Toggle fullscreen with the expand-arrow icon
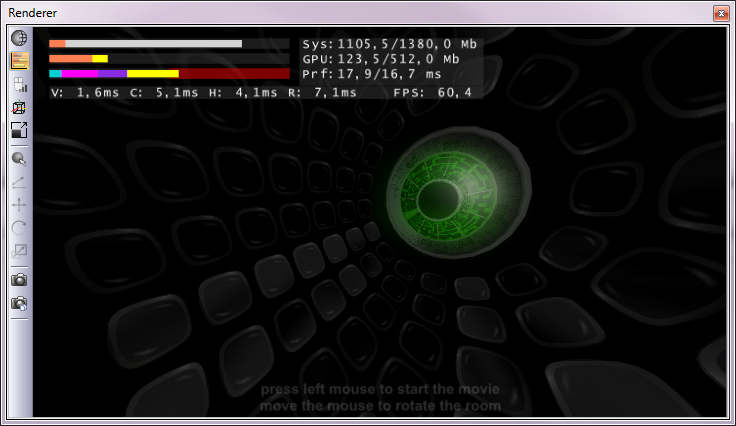Image resolution: width=736 pixels, height=426 pixels. pyautogui.click(x=19, y=130)
